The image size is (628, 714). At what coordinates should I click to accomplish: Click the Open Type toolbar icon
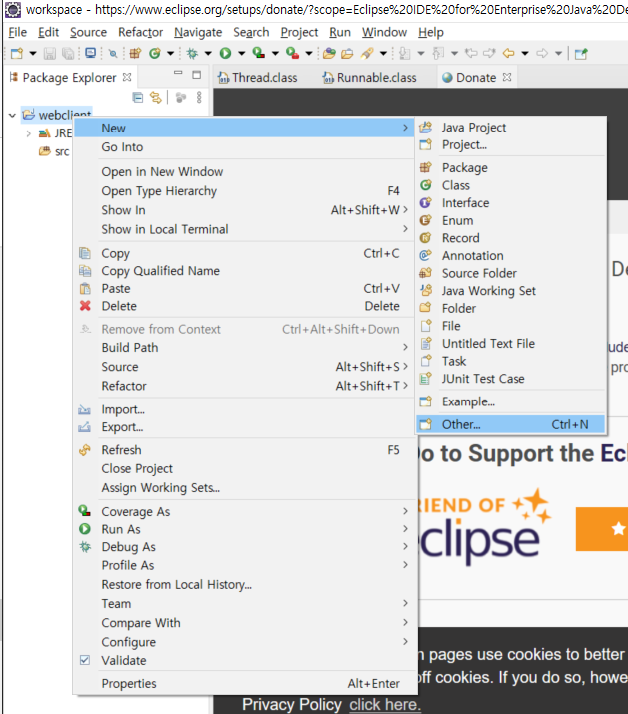click(x=329, y=54)
